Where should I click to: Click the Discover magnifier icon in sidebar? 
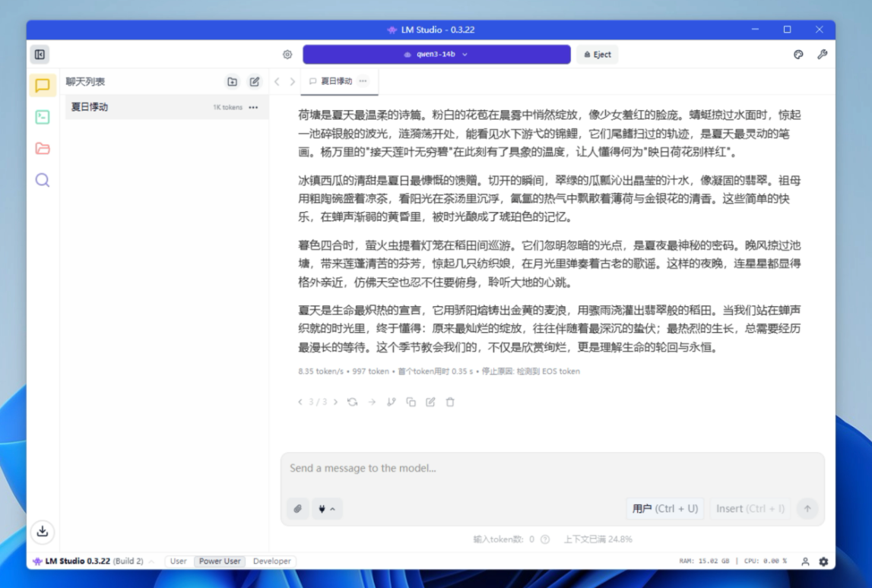(x=43, y=180)
